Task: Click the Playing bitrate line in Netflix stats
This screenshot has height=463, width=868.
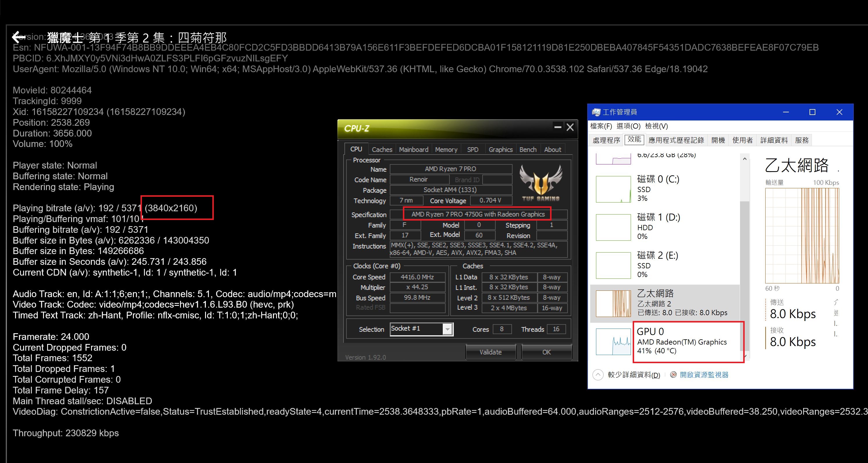Action: 105,208
